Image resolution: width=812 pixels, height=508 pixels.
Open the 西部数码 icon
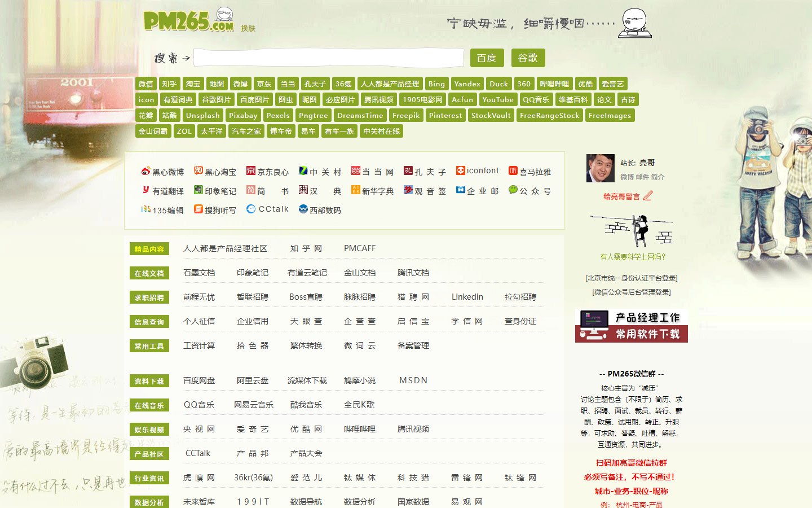[303, 209]
